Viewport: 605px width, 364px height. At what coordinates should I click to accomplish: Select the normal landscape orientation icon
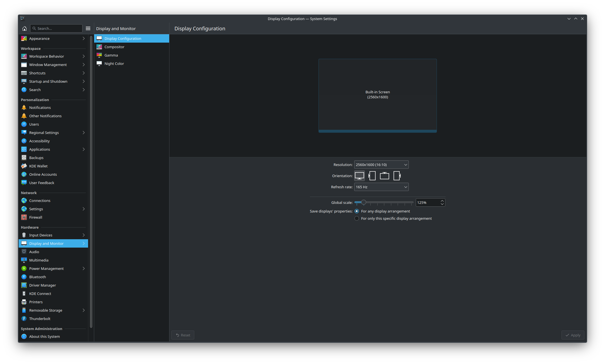[359, 176]
